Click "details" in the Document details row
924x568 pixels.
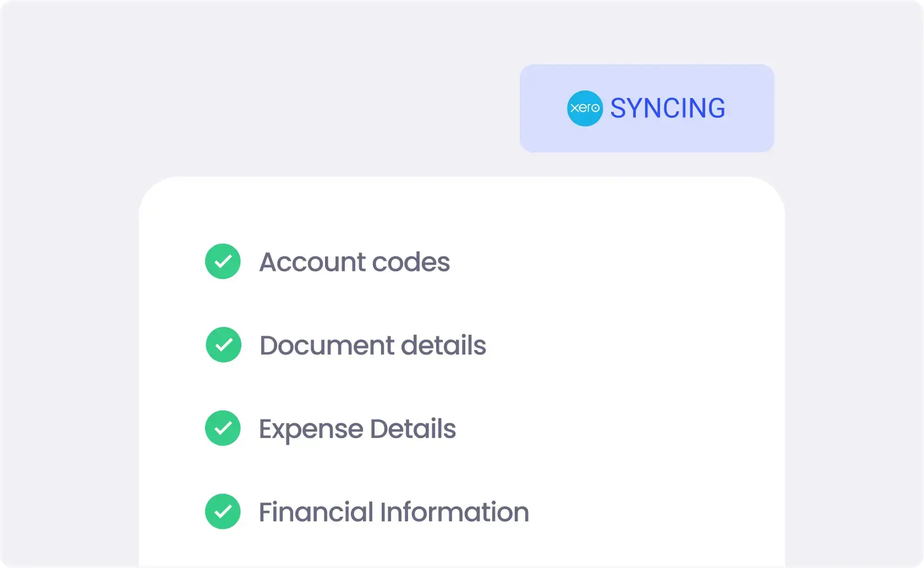[443, 346]
